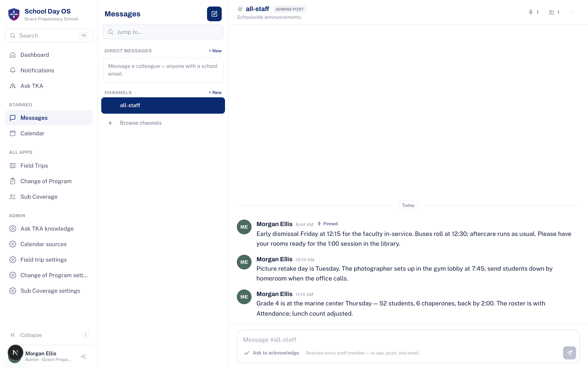Click the plus icon beside Browse channels

[110, 123]
